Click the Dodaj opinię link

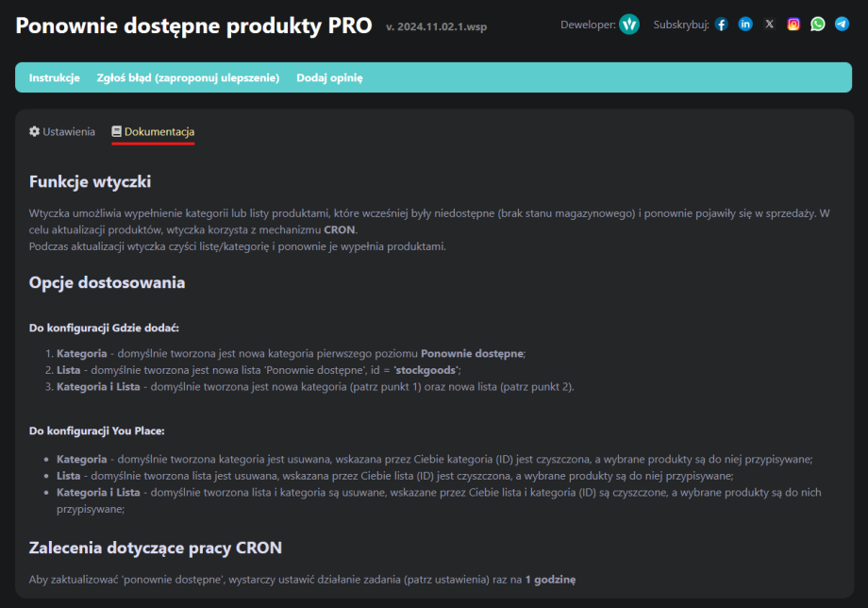point(329,77)
